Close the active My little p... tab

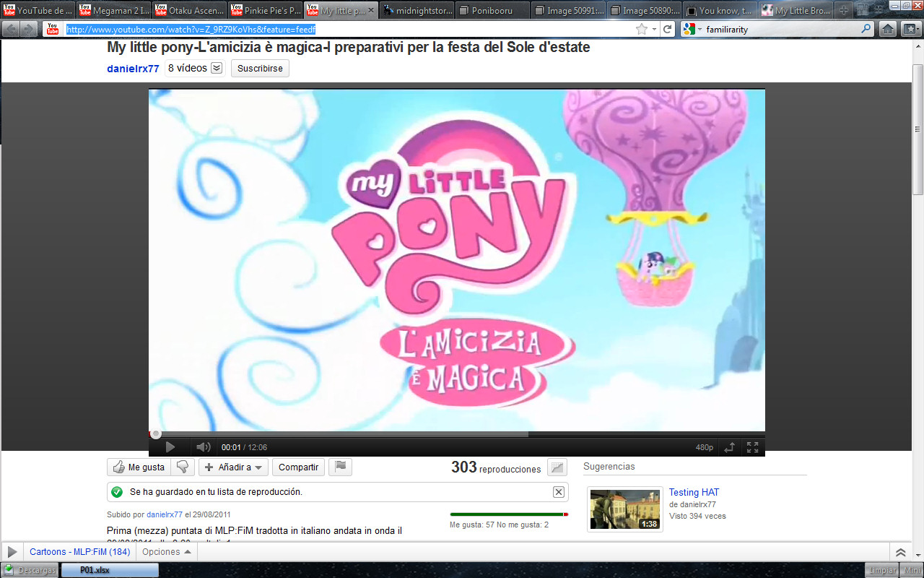[371, 12]
